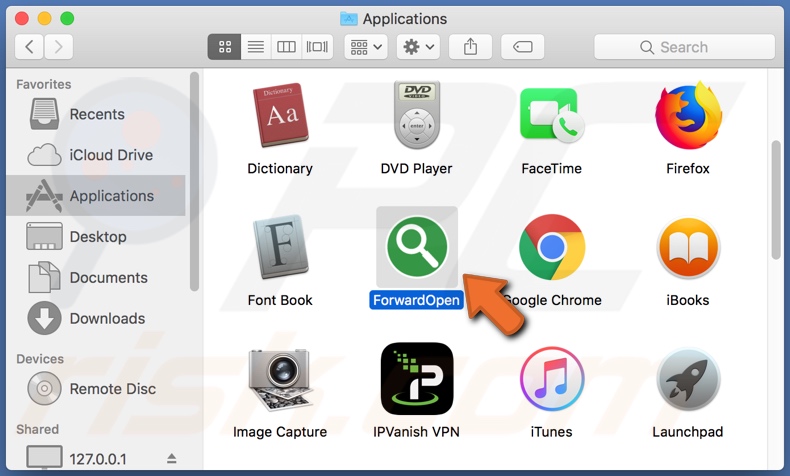790x476 pixels.
Task: Click the Firefox name label
Action: click(688, 168)
